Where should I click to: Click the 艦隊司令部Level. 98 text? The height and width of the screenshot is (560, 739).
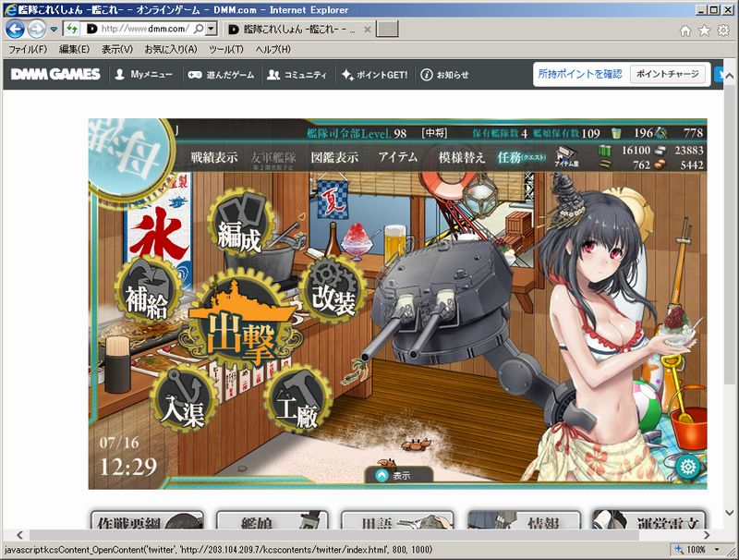pos(357,133)
